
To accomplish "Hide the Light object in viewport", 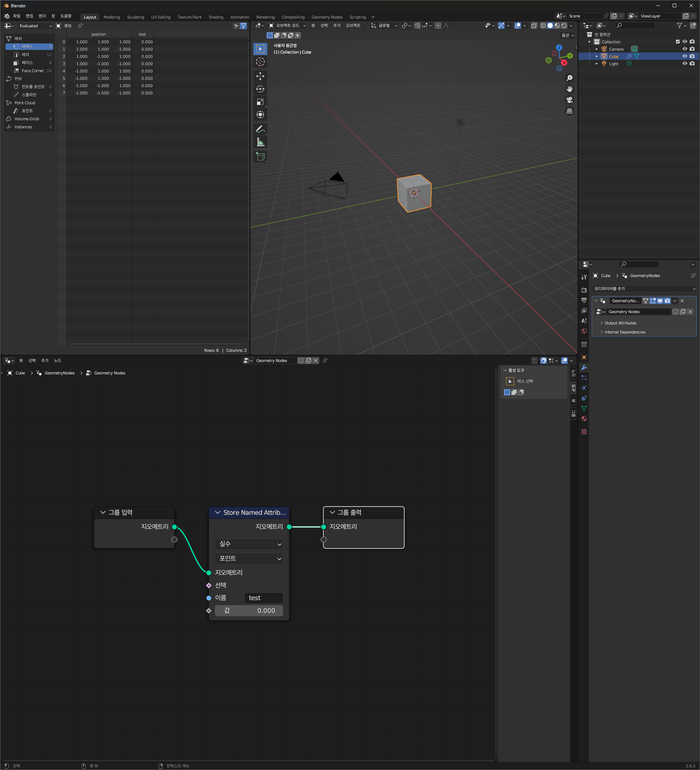I will [x=684, y=64].
